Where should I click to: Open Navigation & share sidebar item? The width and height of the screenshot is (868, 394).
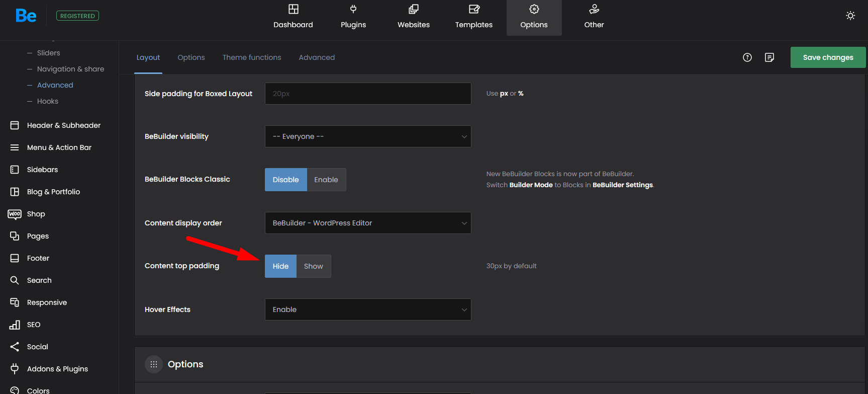pyautogui.click(x=71, y=69)
